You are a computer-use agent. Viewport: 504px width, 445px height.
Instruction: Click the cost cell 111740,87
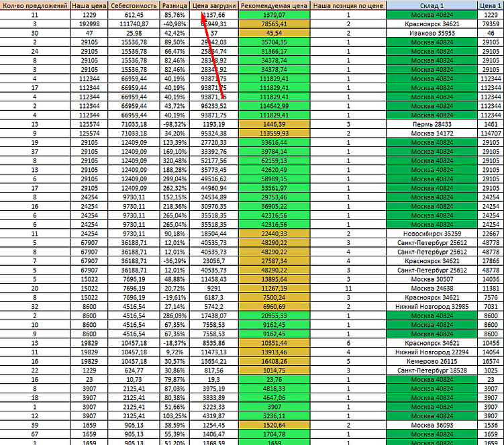click(x=134, y=24)
